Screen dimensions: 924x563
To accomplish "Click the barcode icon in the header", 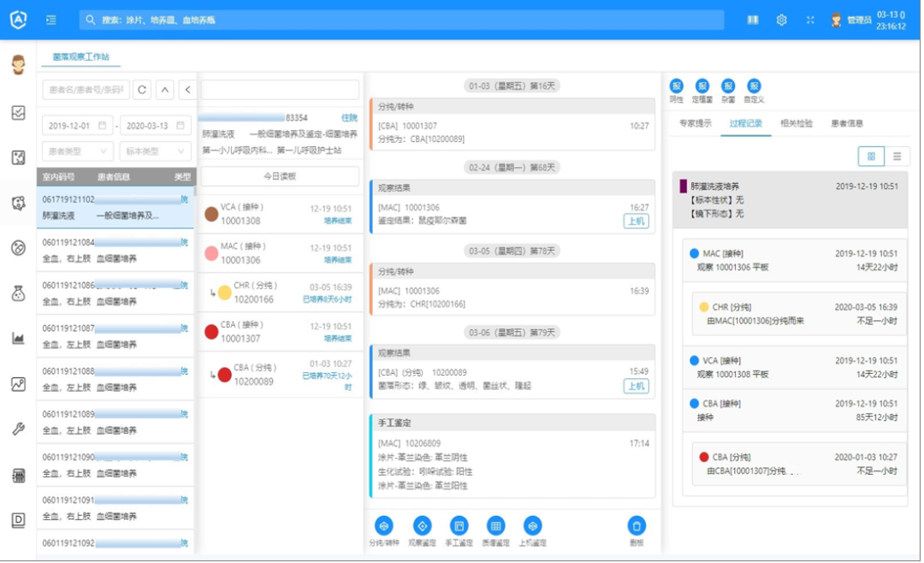I will [x=753, y=20].
